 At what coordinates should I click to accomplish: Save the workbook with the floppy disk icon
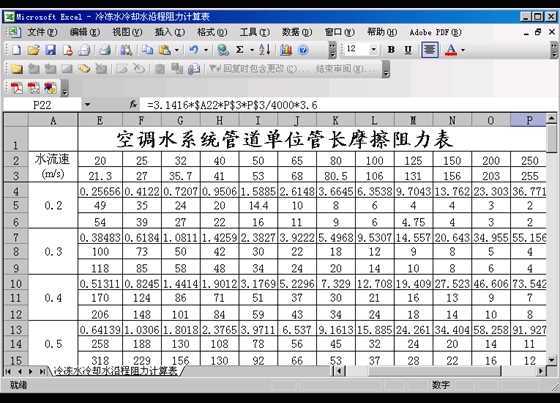50,50
